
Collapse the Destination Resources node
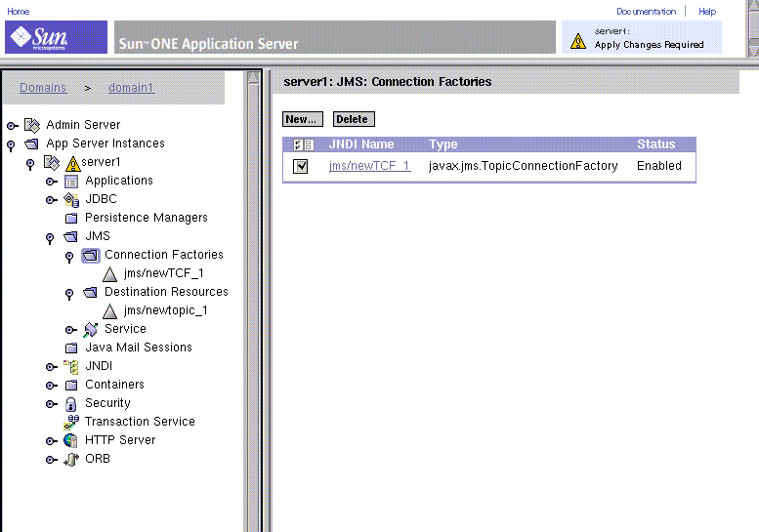pos(69,294)
